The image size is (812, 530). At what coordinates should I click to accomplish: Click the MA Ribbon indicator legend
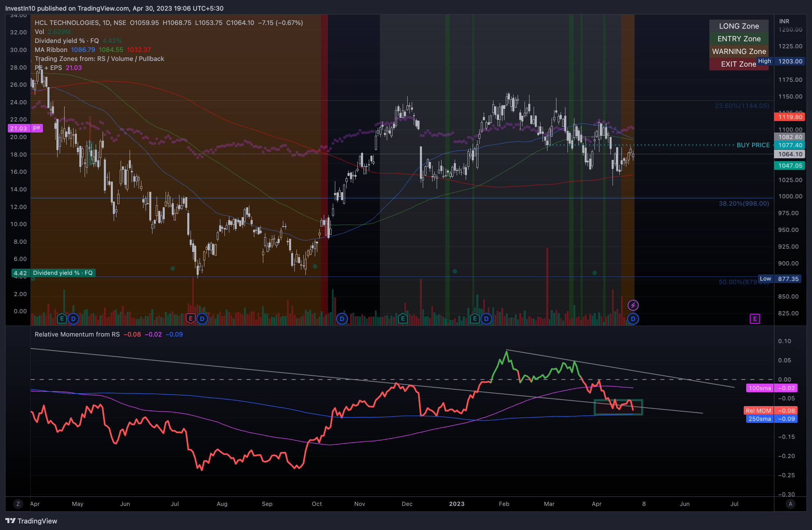93,50
